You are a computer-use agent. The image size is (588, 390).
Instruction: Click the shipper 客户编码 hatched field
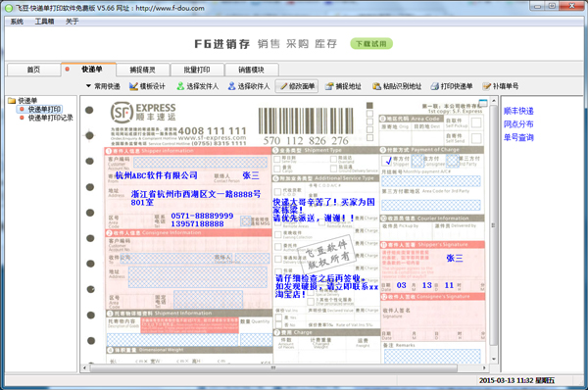click(200, 163)
